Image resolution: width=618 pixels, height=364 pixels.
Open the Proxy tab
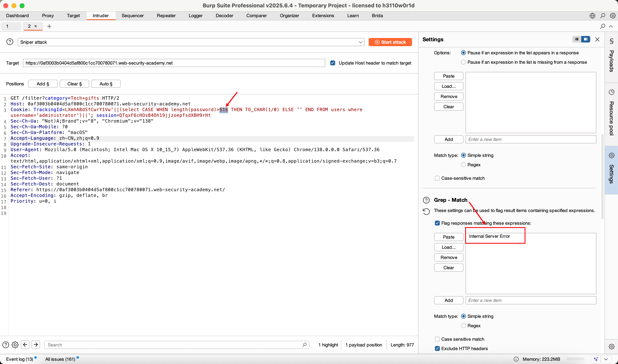point(48,16)
